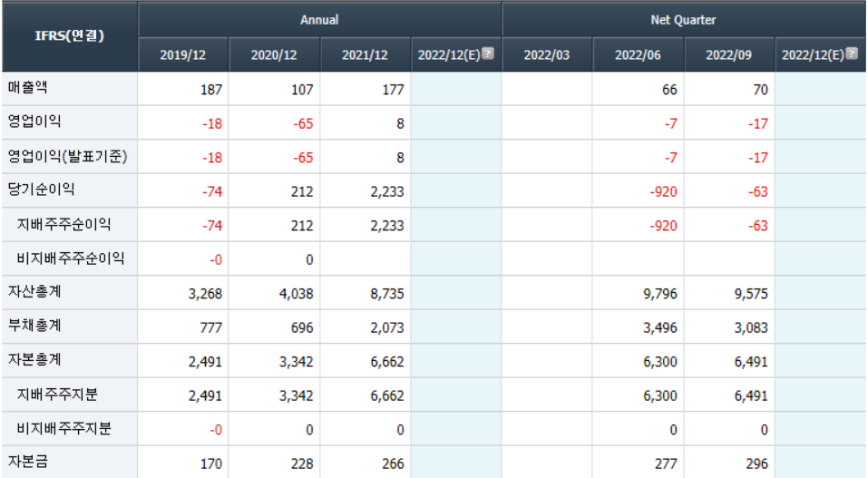Click 자산총계 value 9,796
This screenshot has height=478, width=868.
pos(660,294)
